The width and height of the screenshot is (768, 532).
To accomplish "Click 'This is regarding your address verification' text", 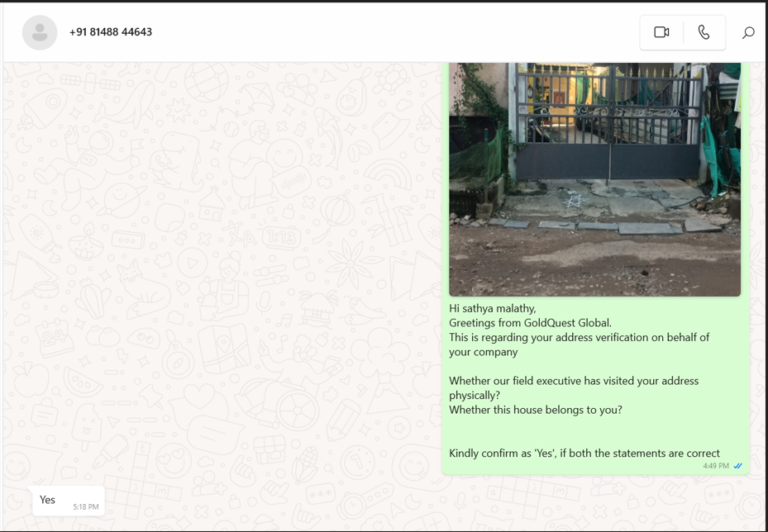I will pyautogui.click(x=579, y=337).
